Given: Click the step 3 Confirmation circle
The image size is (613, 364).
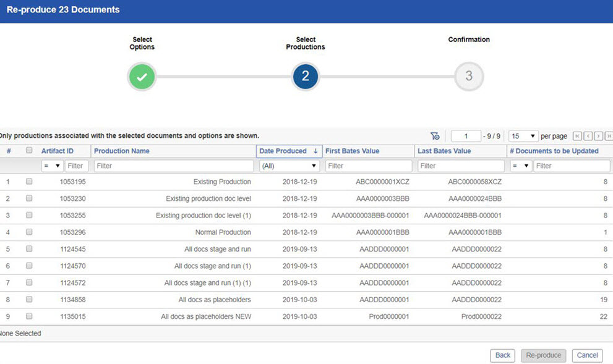Looking at the screenshot, I should point(469,76).
